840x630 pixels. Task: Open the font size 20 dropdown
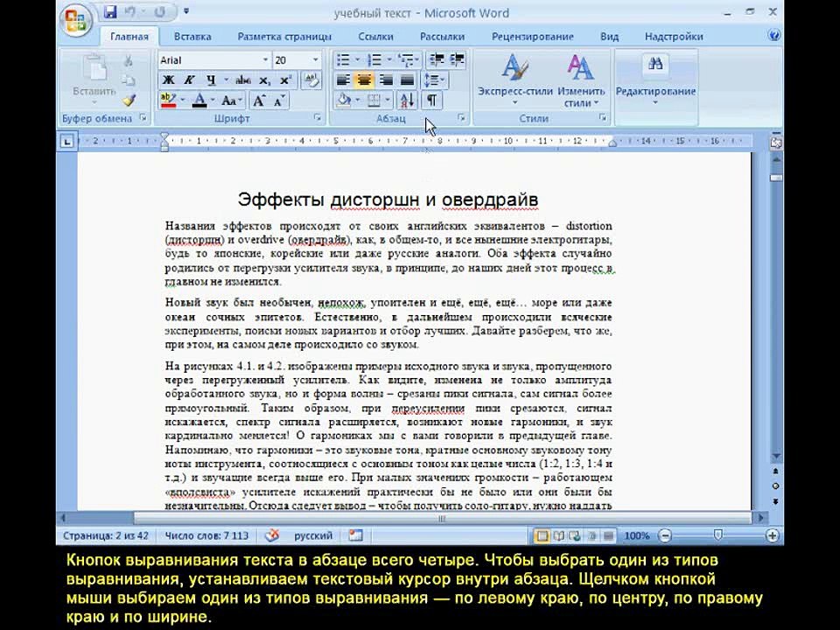click(x=315, y=60)
